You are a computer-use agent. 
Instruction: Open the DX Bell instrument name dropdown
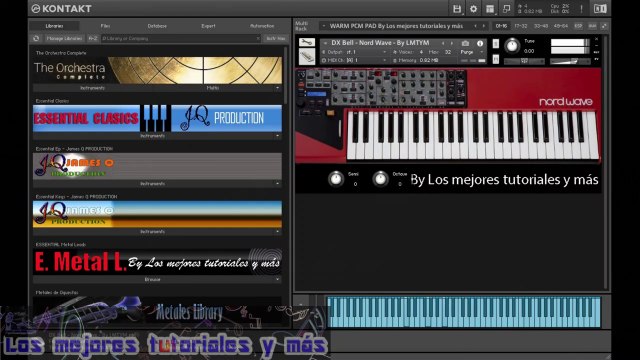tap(325, 43)
